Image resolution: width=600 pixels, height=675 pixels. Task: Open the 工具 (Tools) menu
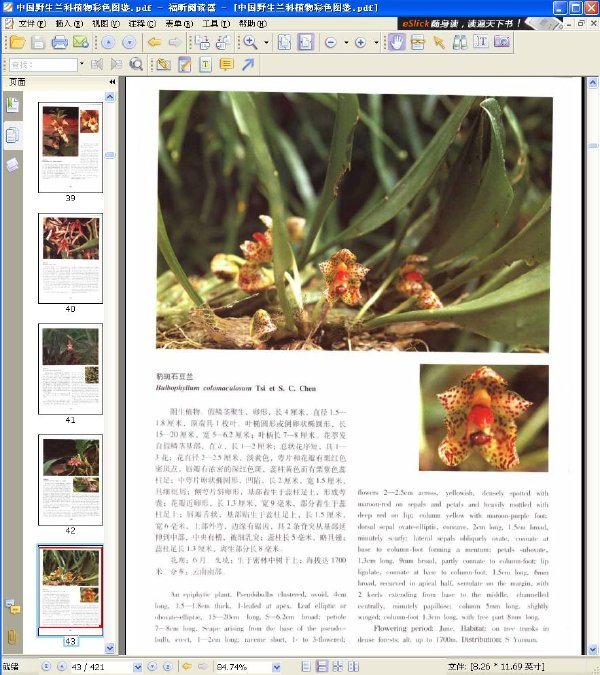216,23
